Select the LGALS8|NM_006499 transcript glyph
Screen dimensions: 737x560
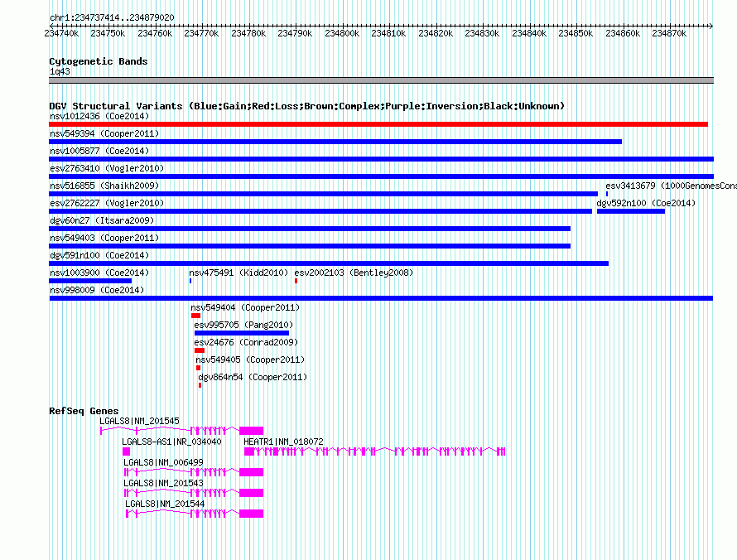(x=194, y=471)
